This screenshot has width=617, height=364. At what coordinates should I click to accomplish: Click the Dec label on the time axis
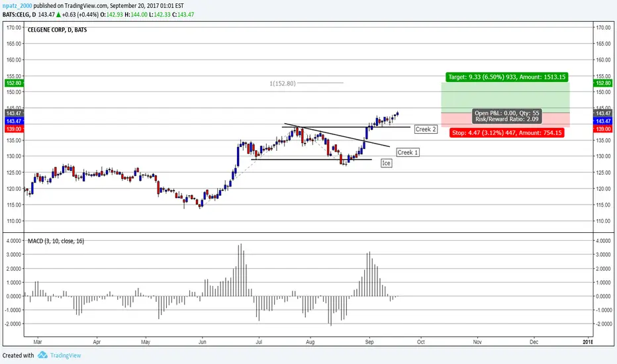534,342
